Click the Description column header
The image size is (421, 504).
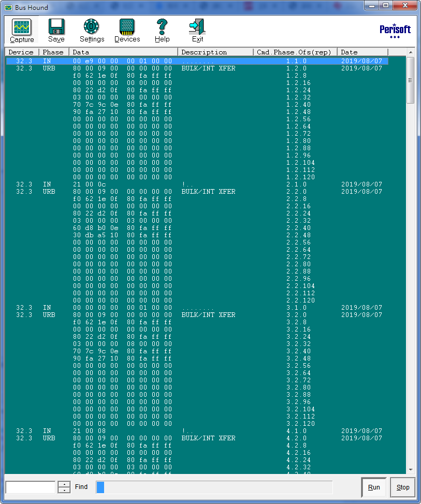tap(215, 52)
